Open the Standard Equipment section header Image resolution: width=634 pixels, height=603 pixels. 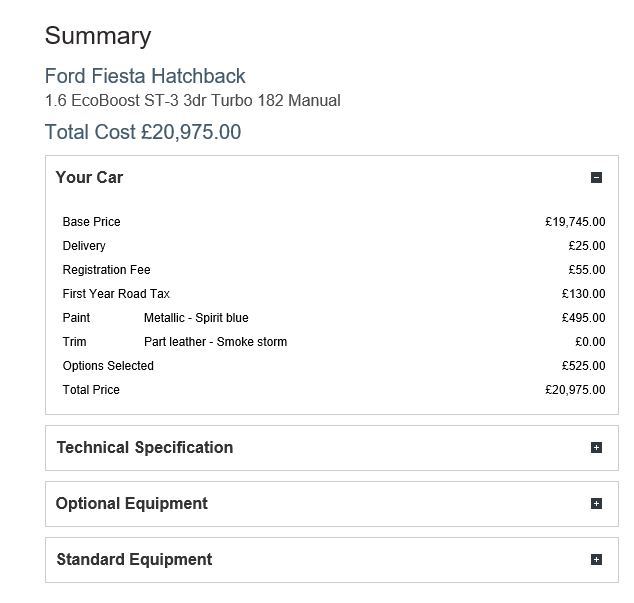pyautogui.click(x=134, y=560)
